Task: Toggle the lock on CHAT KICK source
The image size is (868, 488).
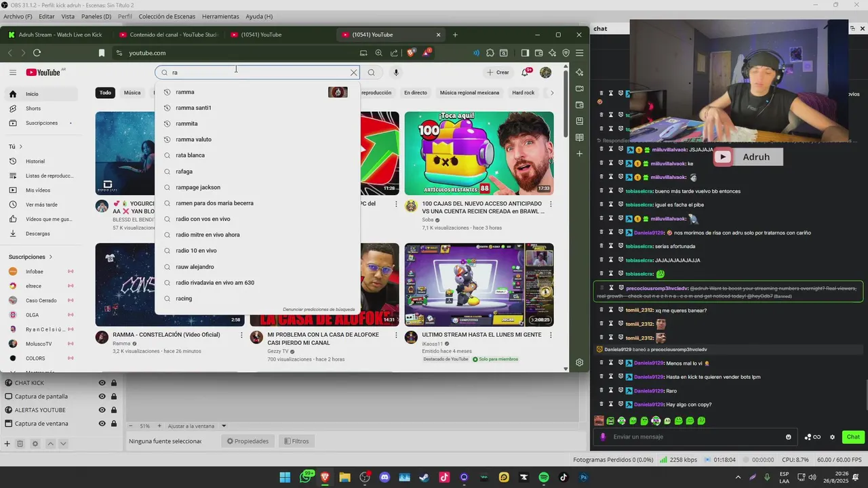Action: 114,383
